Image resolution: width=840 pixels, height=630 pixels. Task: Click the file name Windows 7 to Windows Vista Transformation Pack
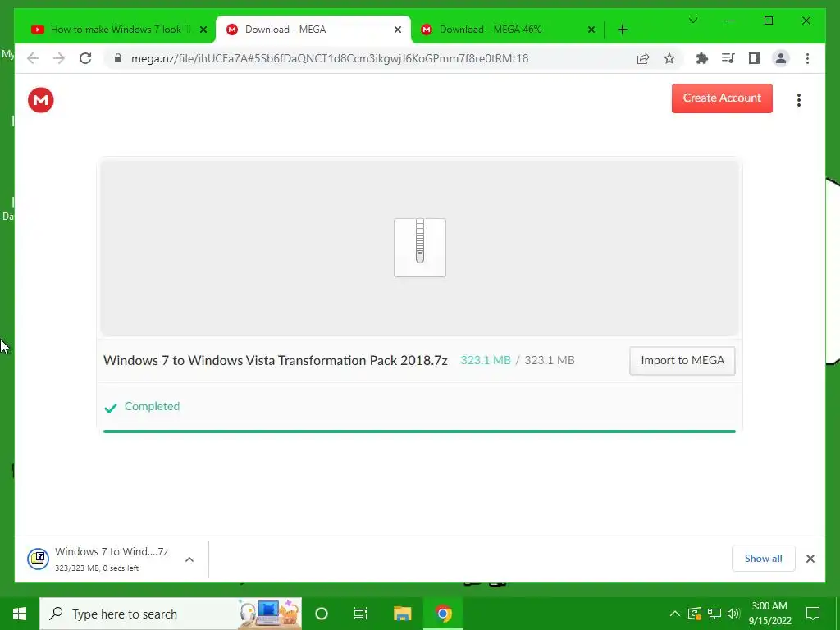pyautogui.click(x=275, y=360)
